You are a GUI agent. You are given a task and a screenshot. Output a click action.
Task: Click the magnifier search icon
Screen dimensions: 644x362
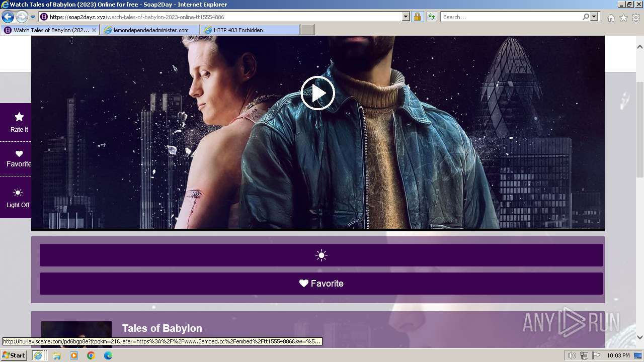click(x=586, y=17)
